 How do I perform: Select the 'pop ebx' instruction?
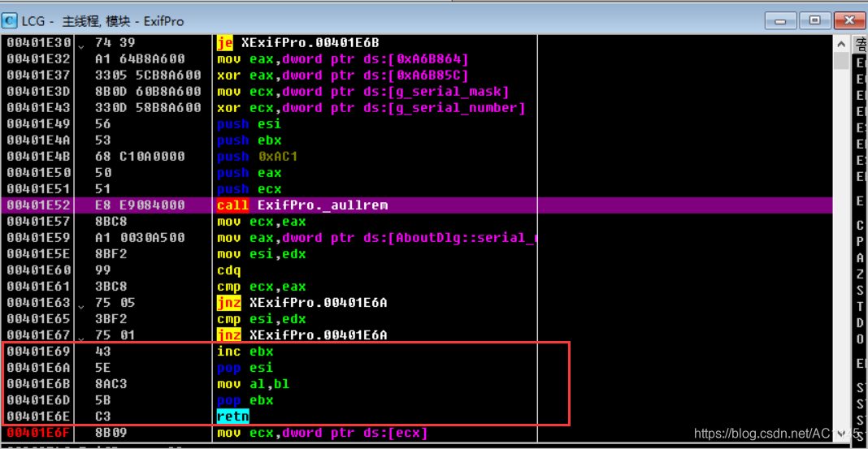point(245,400)
